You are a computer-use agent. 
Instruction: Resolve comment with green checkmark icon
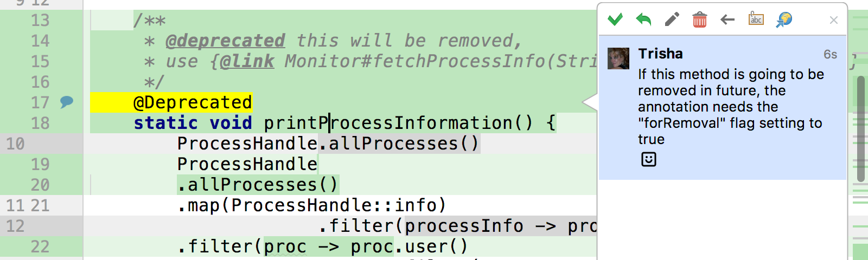[x=615, y=20]
